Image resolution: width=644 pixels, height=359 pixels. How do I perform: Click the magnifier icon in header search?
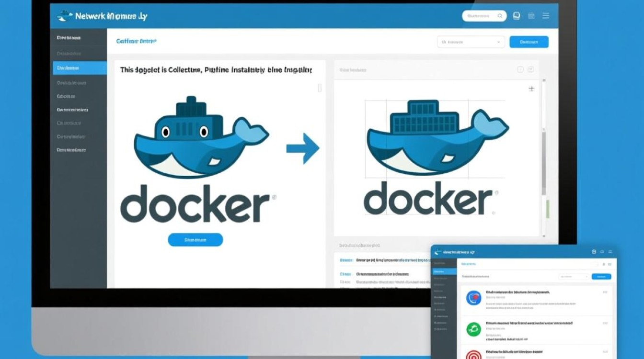[500, 16]
